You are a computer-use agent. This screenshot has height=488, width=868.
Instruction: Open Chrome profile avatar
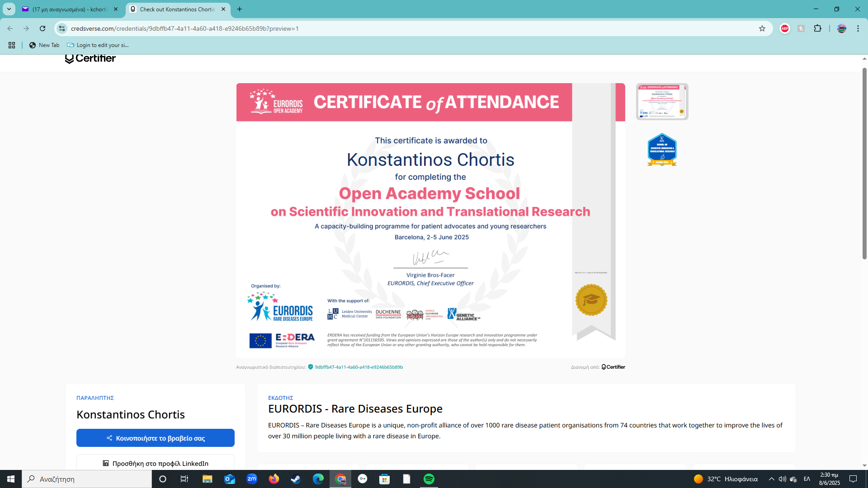[x=841, y=28]
